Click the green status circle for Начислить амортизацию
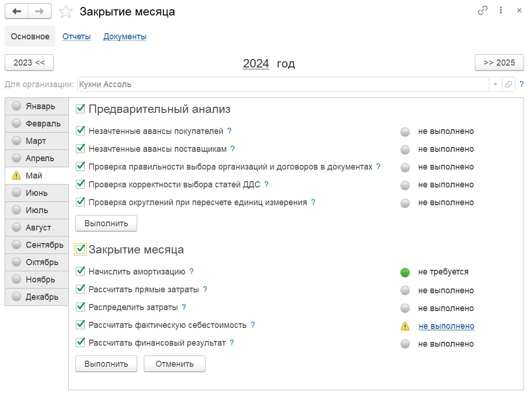 coord(405,272)
